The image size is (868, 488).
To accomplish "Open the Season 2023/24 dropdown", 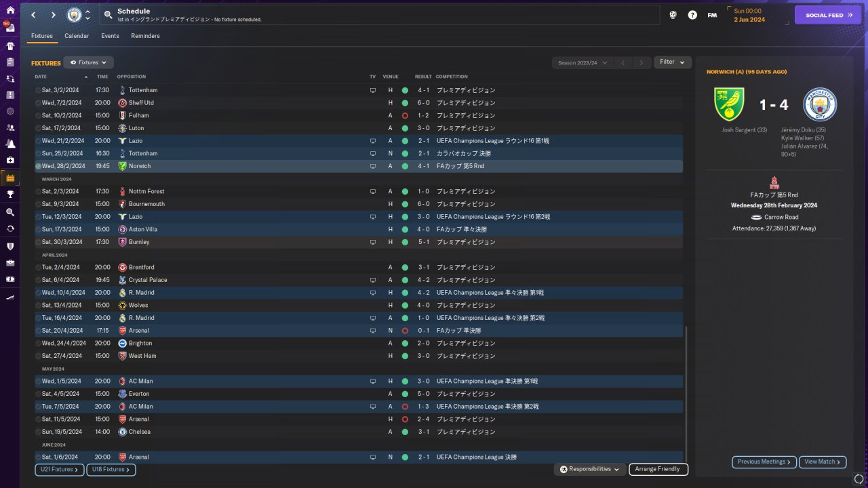I will (x=583, y=63).
